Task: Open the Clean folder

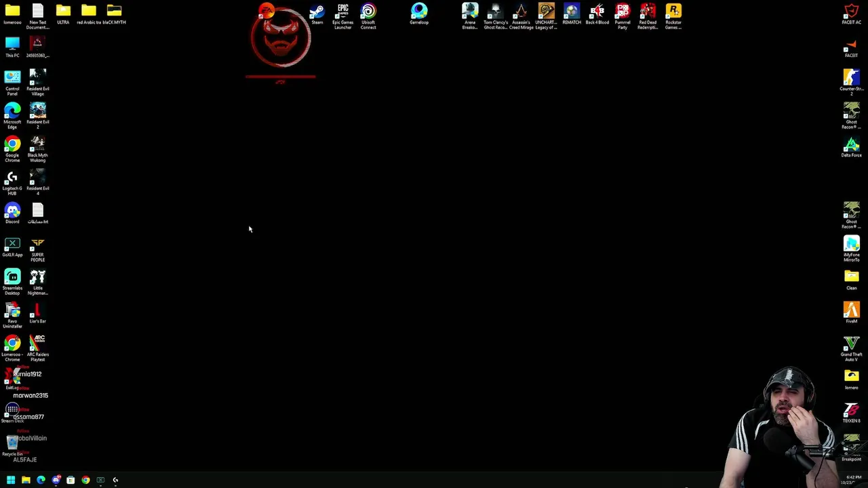Action: coord(852,280)
